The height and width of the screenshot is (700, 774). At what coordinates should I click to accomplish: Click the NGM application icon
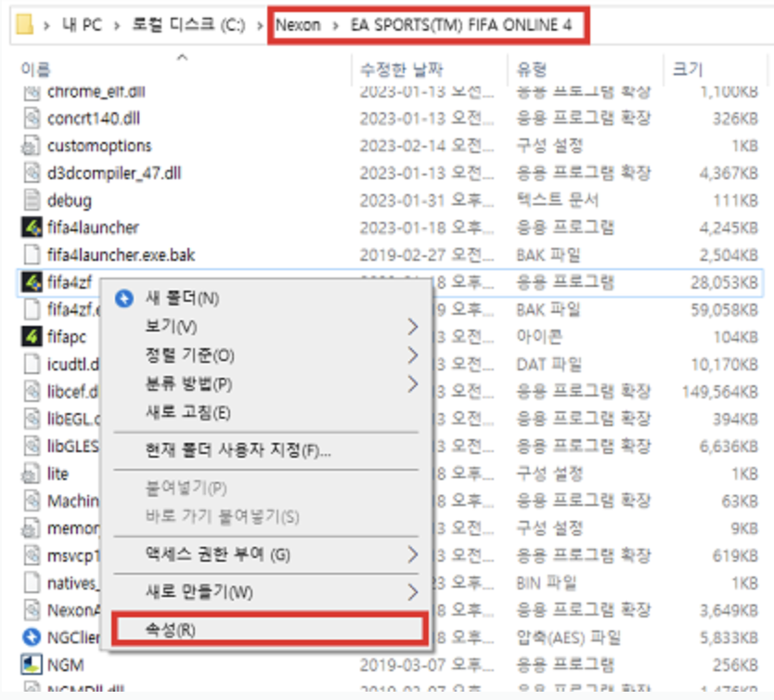tap(32, 665)
